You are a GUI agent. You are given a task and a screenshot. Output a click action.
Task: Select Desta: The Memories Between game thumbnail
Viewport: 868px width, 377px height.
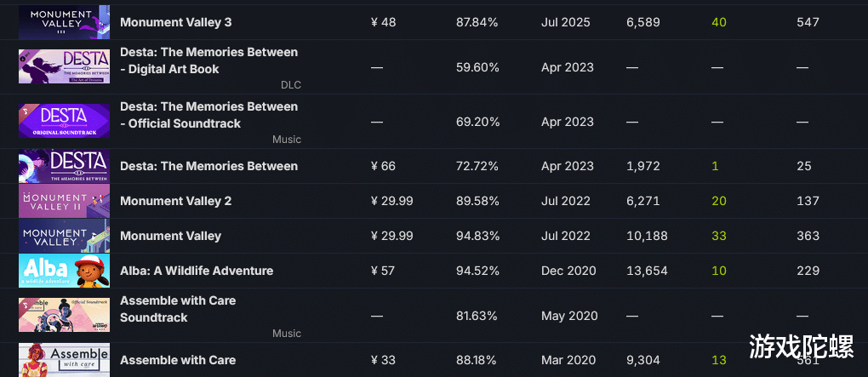point(64,166)
